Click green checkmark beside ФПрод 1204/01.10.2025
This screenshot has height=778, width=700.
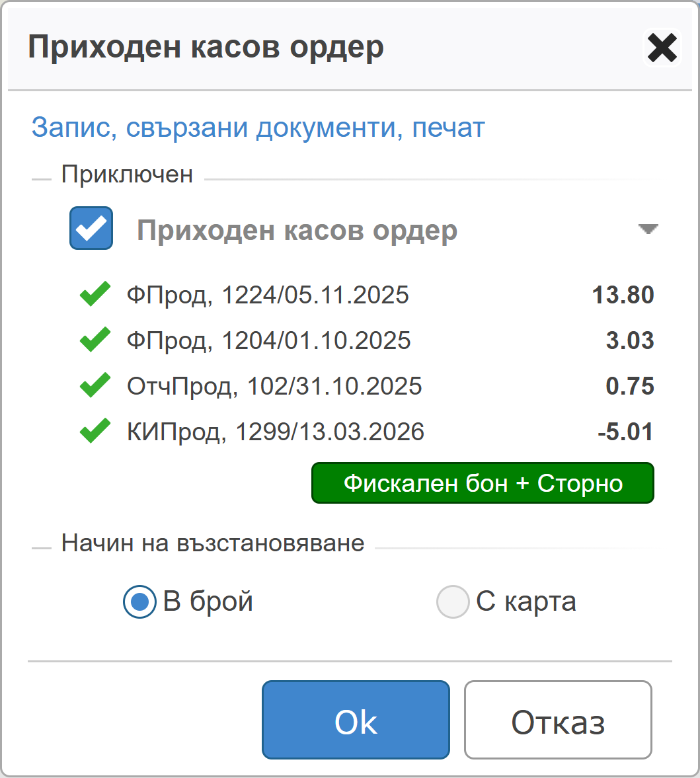click(x=95, y=340)
